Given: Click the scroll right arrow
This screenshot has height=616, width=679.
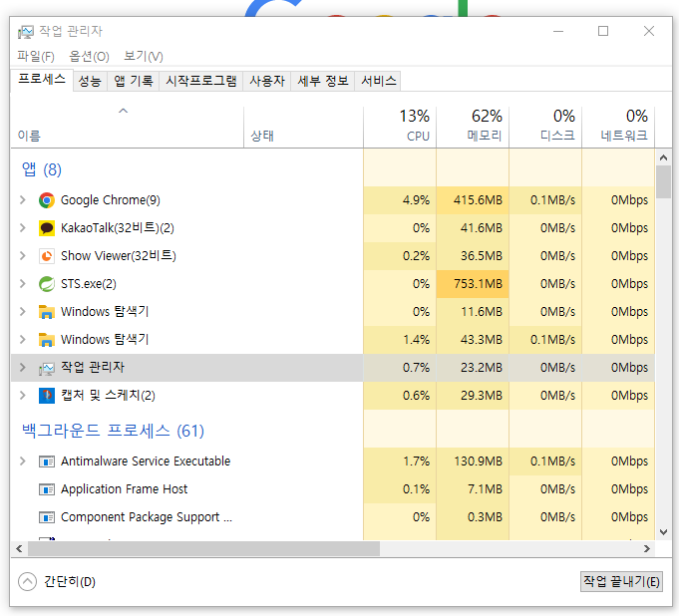Looking at the screenshot, I should 646,549.
